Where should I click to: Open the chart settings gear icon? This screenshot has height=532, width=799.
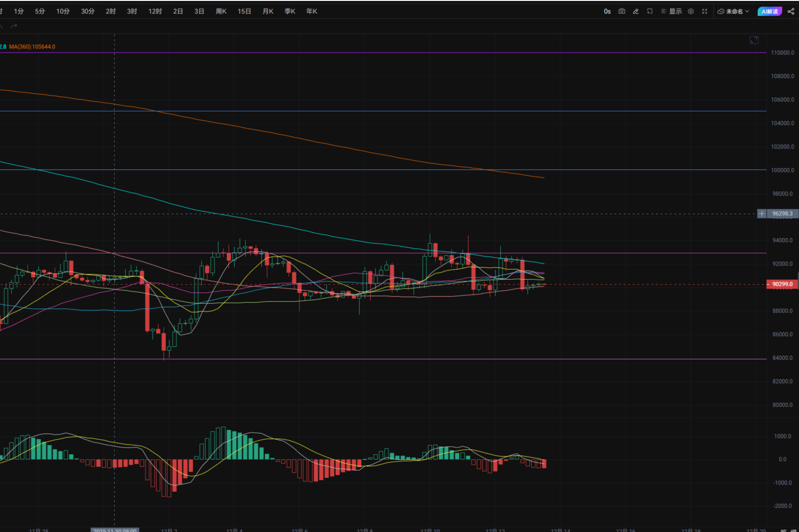pyautogui.click(x=691, y=11)
